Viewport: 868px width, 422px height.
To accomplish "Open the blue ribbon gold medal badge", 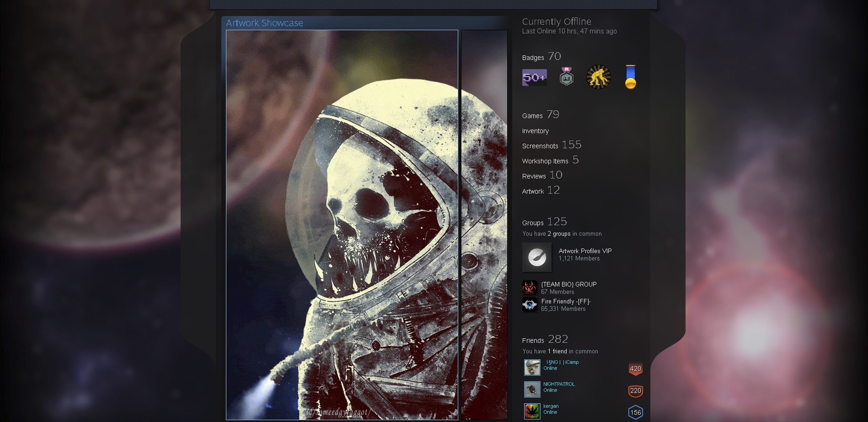I will tap(630, 77).
